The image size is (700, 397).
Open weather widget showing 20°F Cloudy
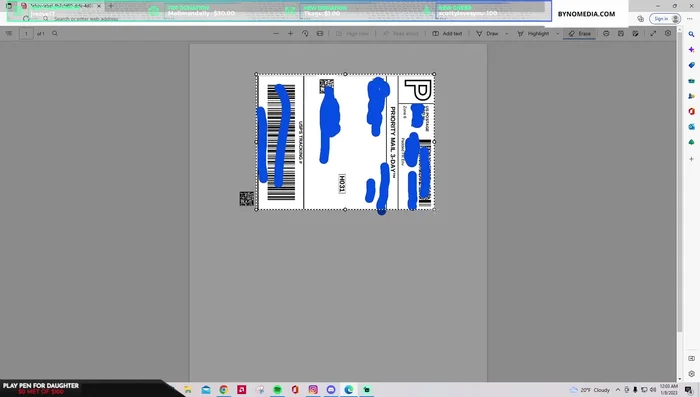coord(590,390)
